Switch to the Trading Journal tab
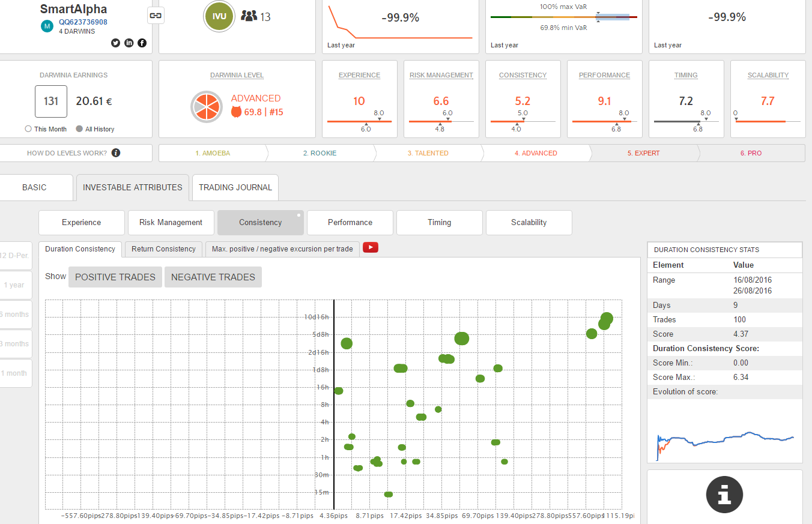812x524 pixels. tap(235, 187)
